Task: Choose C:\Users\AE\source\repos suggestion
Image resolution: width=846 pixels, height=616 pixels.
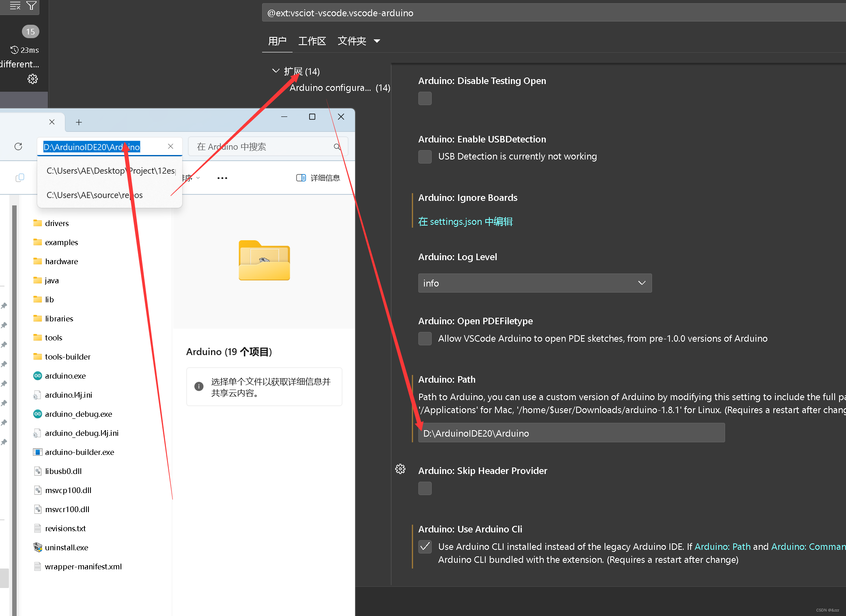Action: (95, 195)
